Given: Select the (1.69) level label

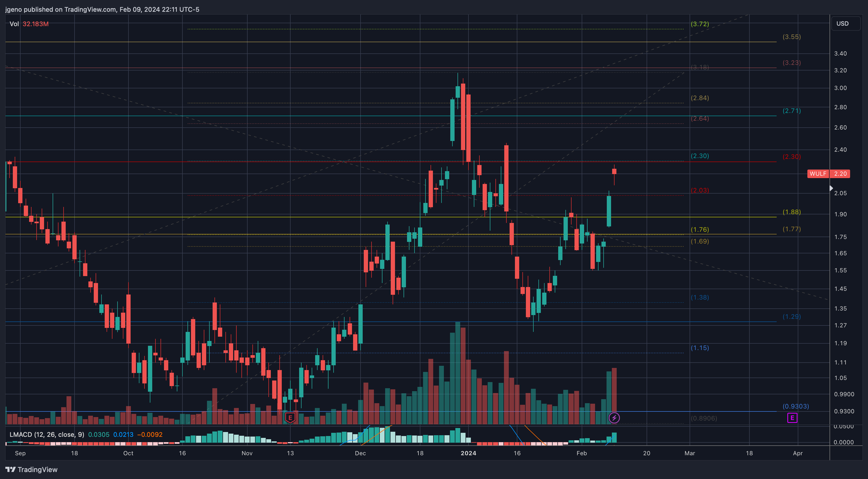Looking at the screenshot, I should 700,241.
